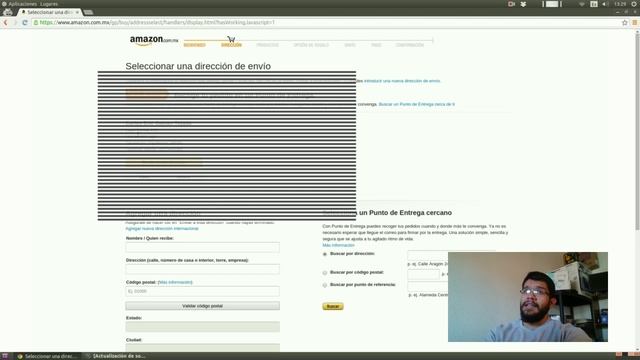Click 'Validar código postal' button
The image size is (640, 360).
[202, 306]
